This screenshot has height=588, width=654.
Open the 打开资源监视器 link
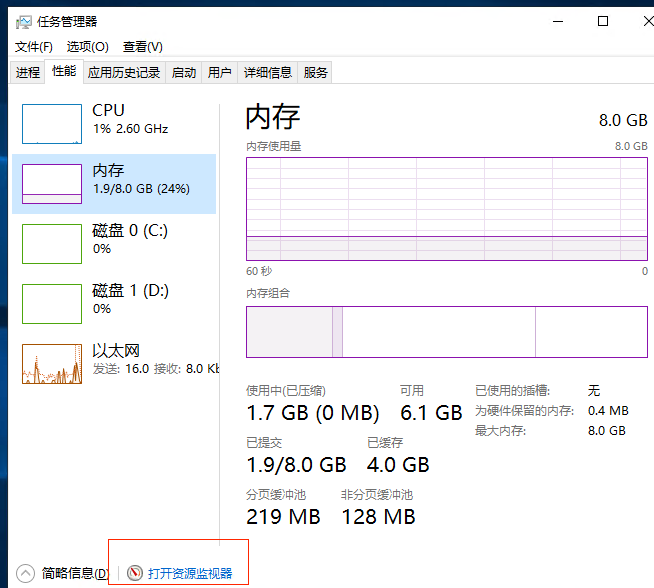pos(190,573)
